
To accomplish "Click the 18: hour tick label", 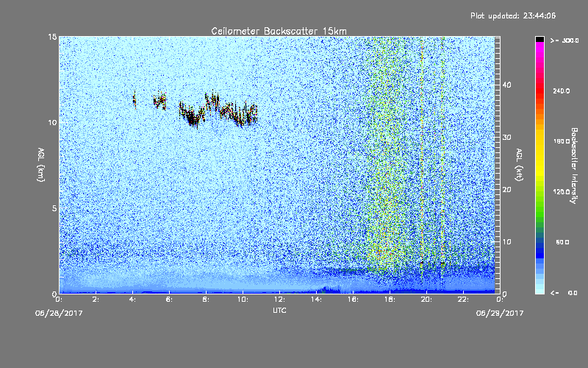I will click(390, 300).
